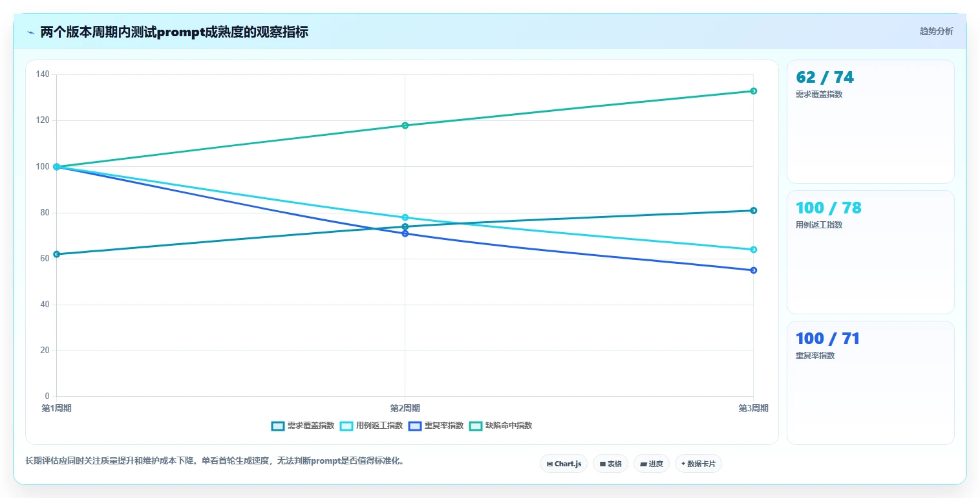The image size is (980, 498).
Task: Click the 62 / 74 value text
Action: pyautogui.click(x=825, y=78)
